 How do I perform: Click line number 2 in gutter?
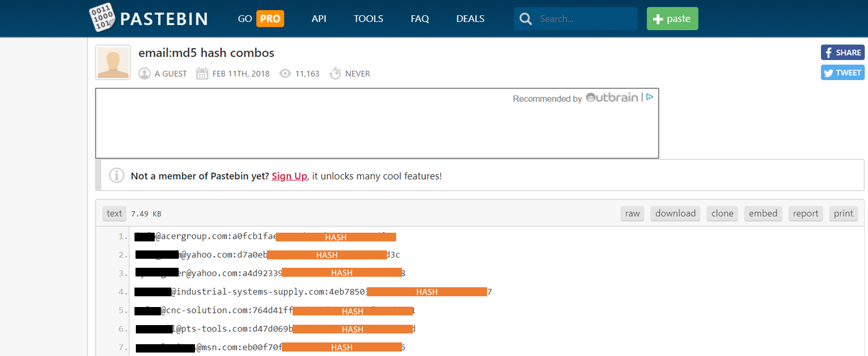pyautogui.click(x=123, y=255)
